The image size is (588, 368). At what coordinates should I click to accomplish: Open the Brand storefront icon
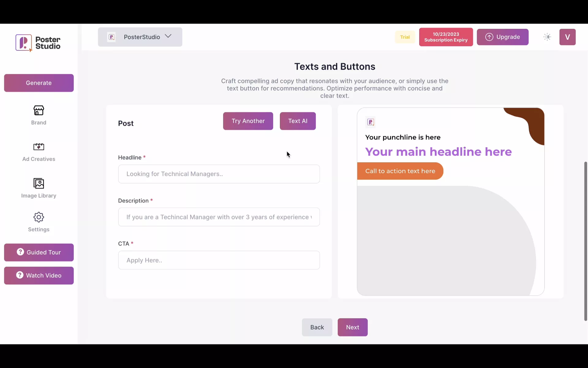click(39, 110)
